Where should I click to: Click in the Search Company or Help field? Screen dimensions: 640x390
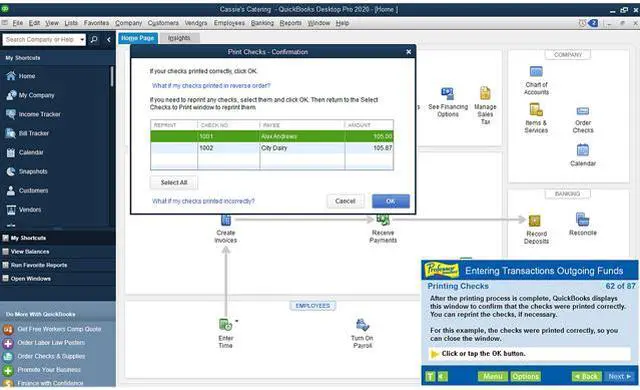(40, 40)
